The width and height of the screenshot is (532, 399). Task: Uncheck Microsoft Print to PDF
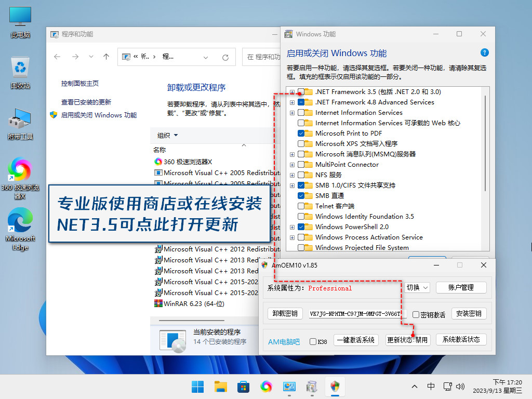point(301,134)
